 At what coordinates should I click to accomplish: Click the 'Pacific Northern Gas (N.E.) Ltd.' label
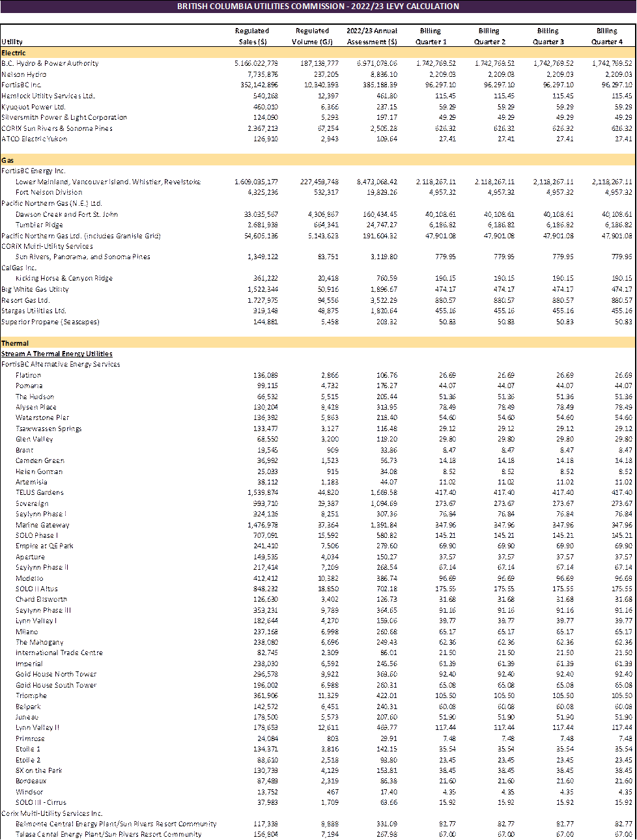(x=51, y=203)
